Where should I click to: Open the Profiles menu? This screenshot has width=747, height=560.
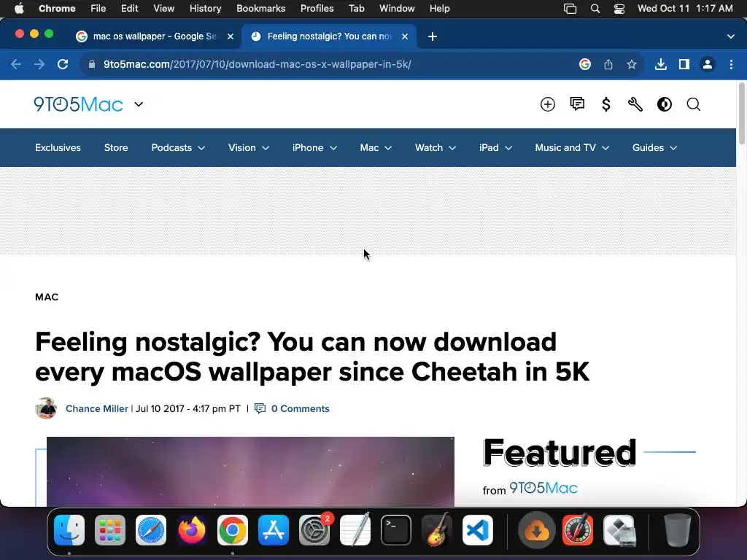317,9
